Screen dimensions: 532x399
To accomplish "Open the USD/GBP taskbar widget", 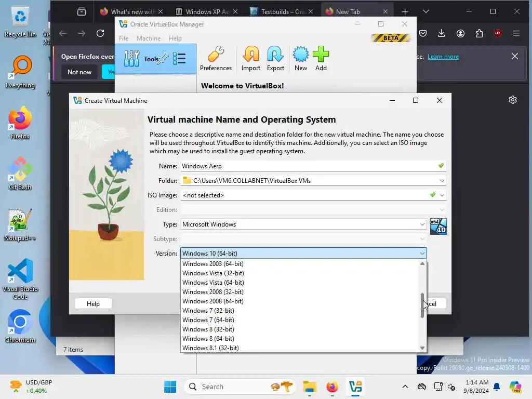I will [x=31, y=387].
